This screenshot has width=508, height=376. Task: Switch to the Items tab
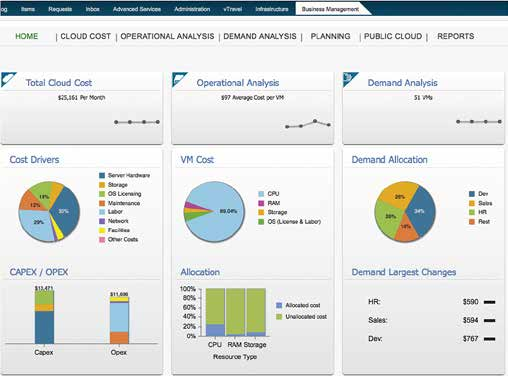pyautogui.click(x=28, y=9)
